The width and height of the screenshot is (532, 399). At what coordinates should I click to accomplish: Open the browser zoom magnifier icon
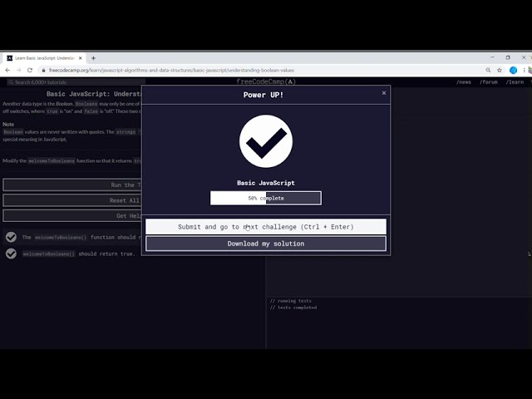click(488, 70)
